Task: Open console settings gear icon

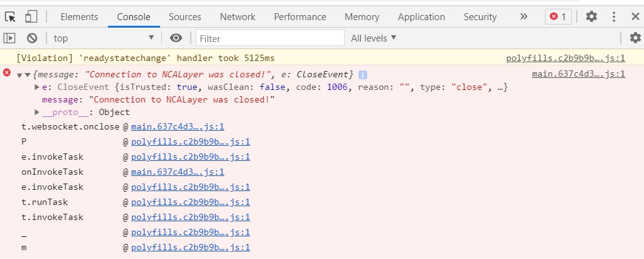Action: pyautogui.click(x=635, y=38)
